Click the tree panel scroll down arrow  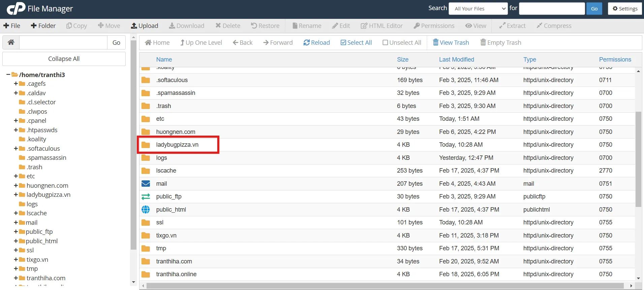click(133, 282)
